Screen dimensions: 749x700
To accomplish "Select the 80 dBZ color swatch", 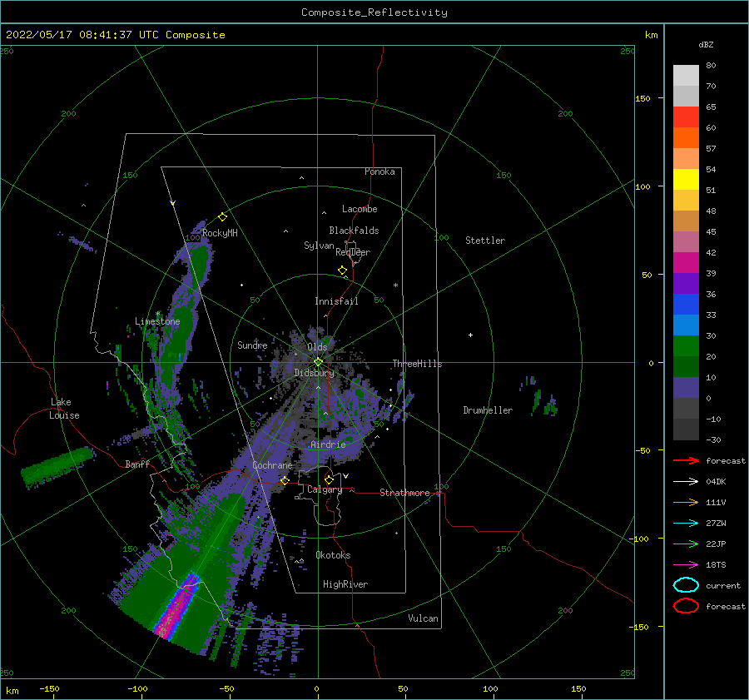I will point(686,76).
